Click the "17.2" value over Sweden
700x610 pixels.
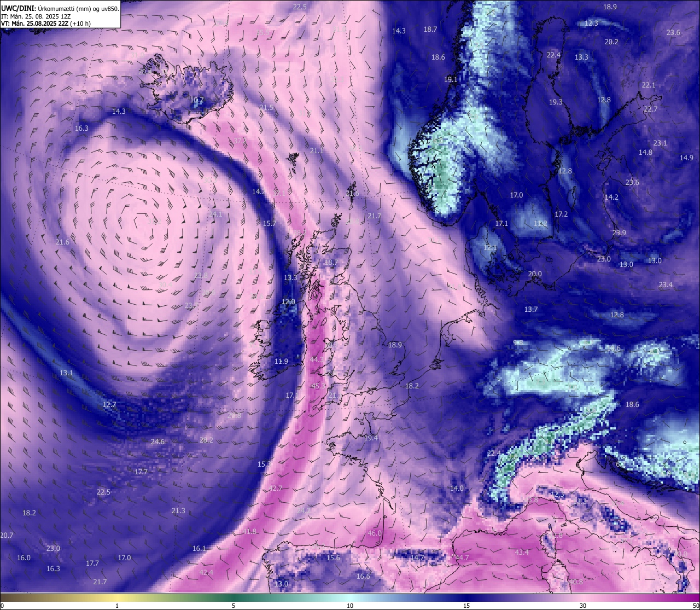point(562,214)
